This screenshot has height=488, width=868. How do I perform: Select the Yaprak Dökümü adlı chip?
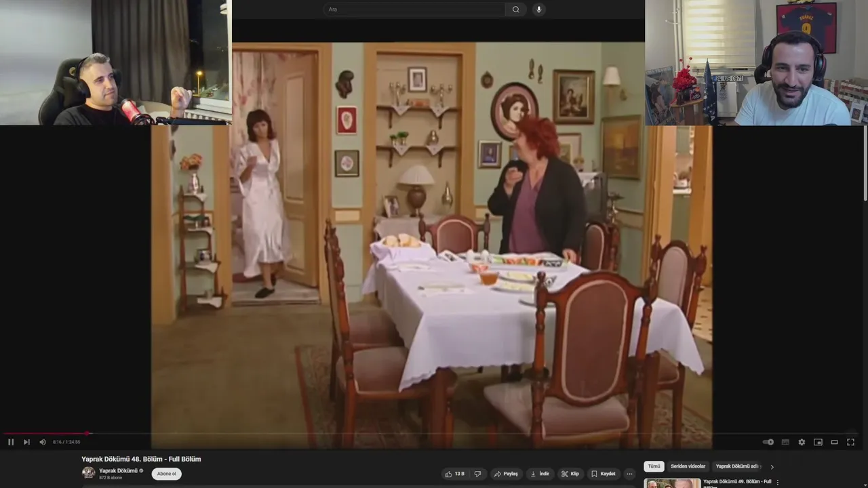pos(738,466)
